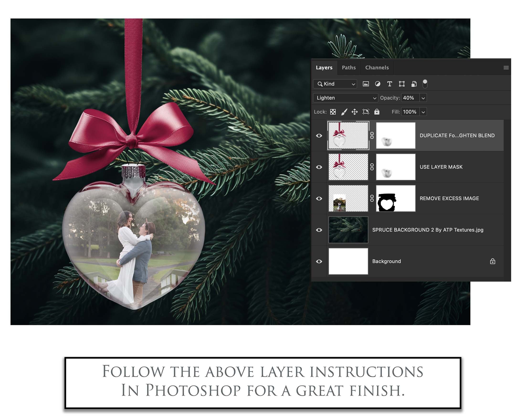Hide the SPRUCE BACKGROUND 2 layer

pos(319,230)
